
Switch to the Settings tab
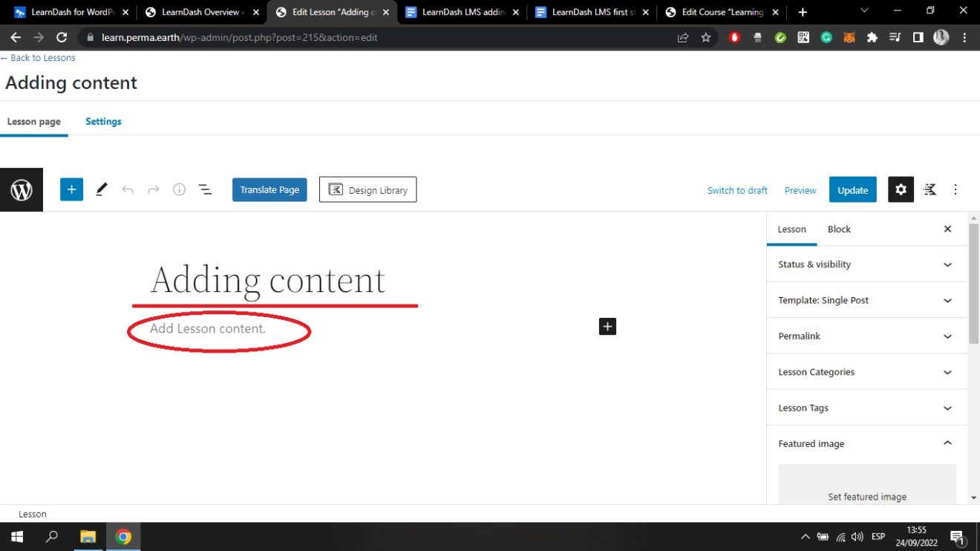pyautogui.click(x=103, y=122)
